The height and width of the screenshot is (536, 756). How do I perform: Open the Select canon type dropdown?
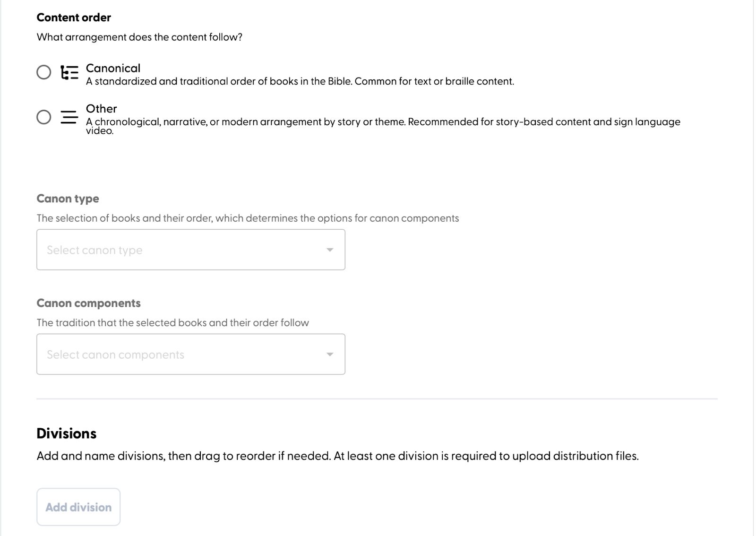191,250
